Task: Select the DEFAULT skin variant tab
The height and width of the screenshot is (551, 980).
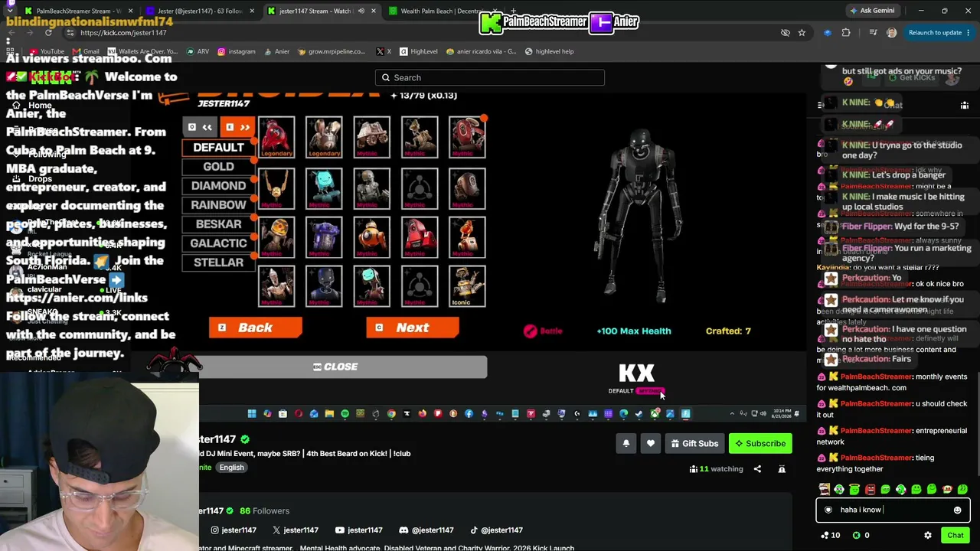Action: [x=218, y=148]
